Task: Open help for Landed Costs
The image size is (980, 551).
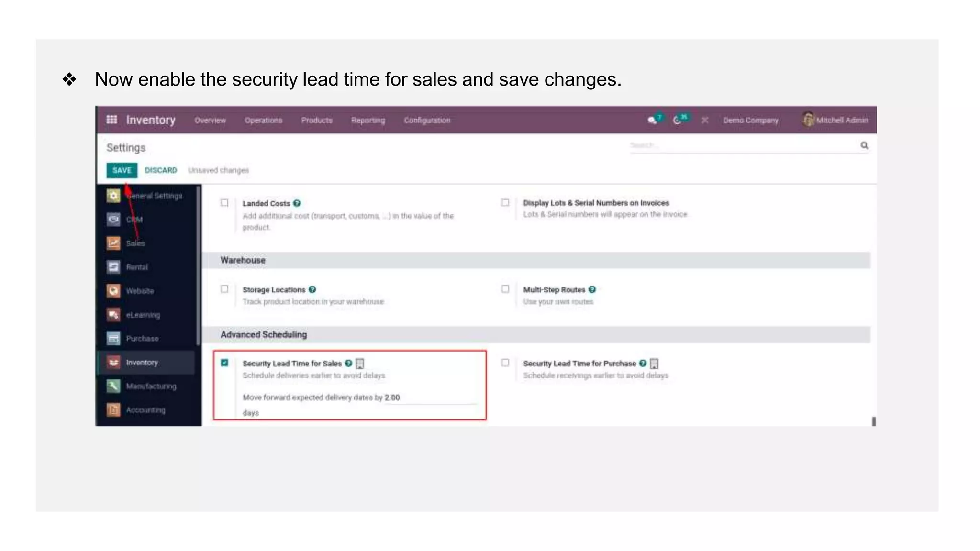Action: (x=297, y=203)
